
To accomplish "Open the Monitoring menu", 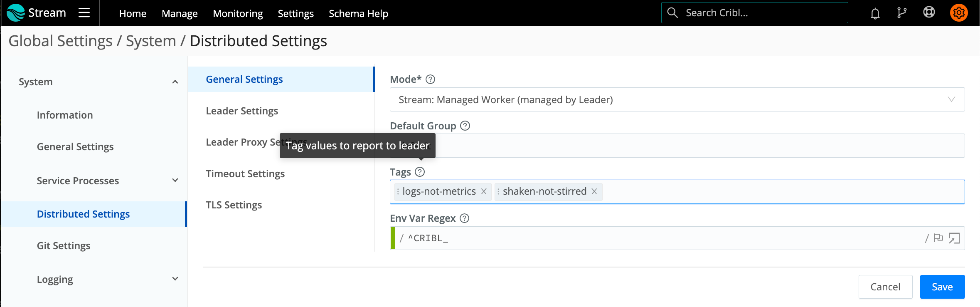I will 238,13.
